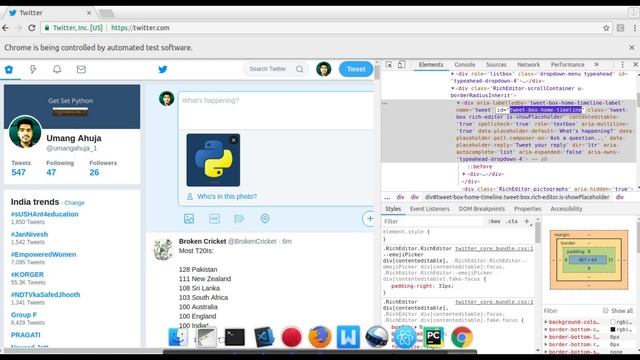This screenshot has height=360, width=640.
Task: Enable the Show all checkbox
Action: pyautogui.click(x=606, y=311)
